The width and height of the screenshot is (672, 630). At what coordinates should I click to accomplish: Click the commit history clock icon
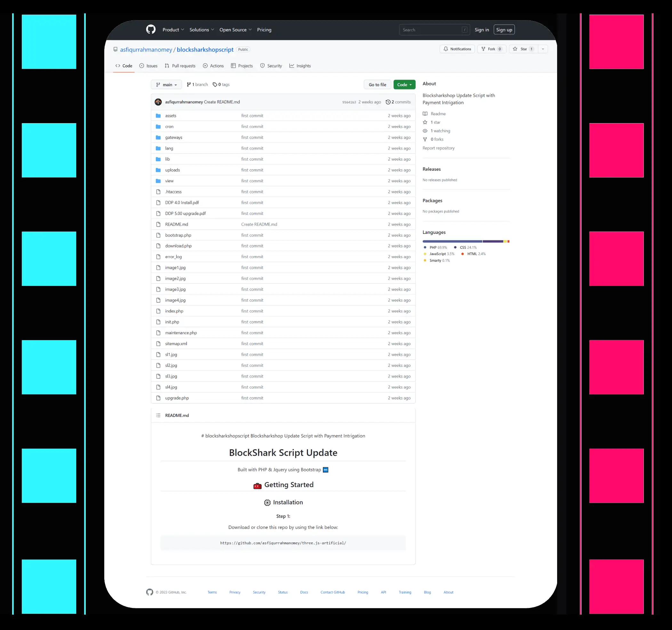pos(388,102)
